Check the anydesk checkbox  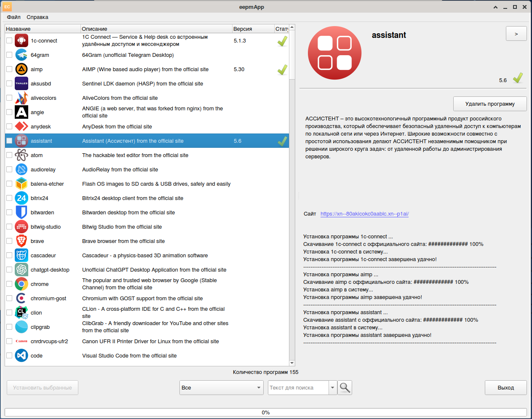pyautogui.click(x=9, y=127)
